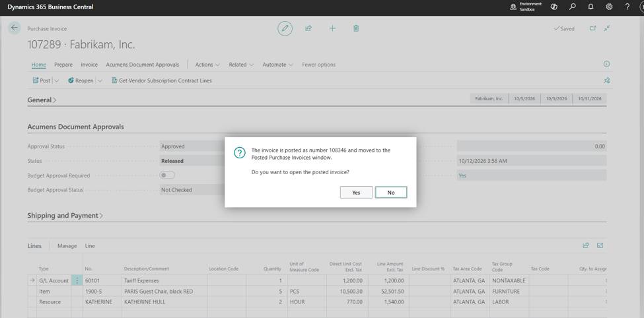Open the environment information icon
The image size is (644, 318).
513,7
